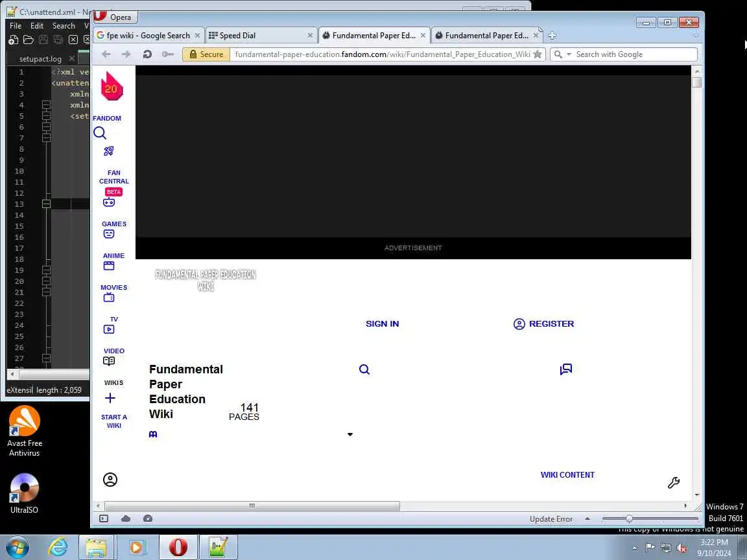Click the wrench tools icon
Image resolution: width=747 pixels, height=560 pixels.
click(674, 482)
